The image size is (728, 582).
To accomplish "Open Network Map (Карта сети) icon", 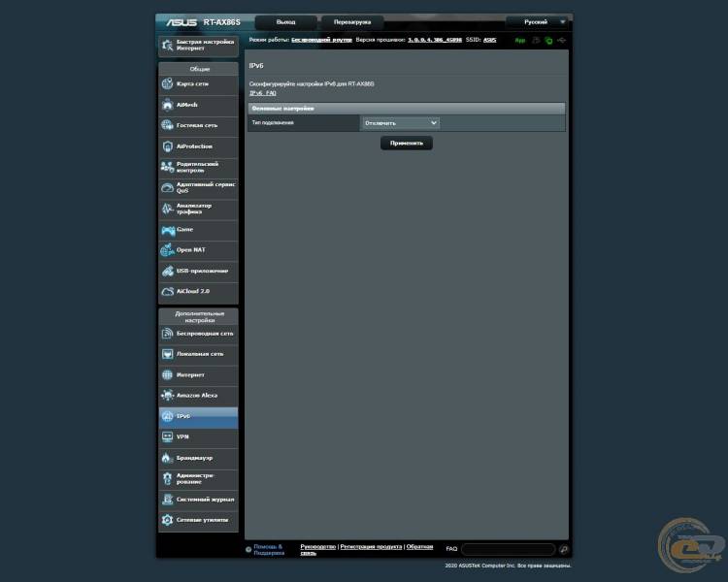I will (x=167, y=84).
